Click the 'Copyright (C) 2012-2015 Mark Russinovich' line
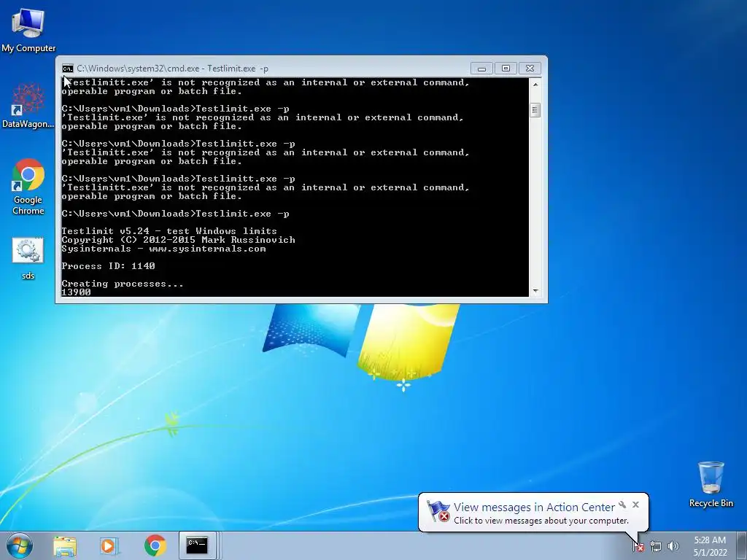747x560 pixels. click(178, 240)
